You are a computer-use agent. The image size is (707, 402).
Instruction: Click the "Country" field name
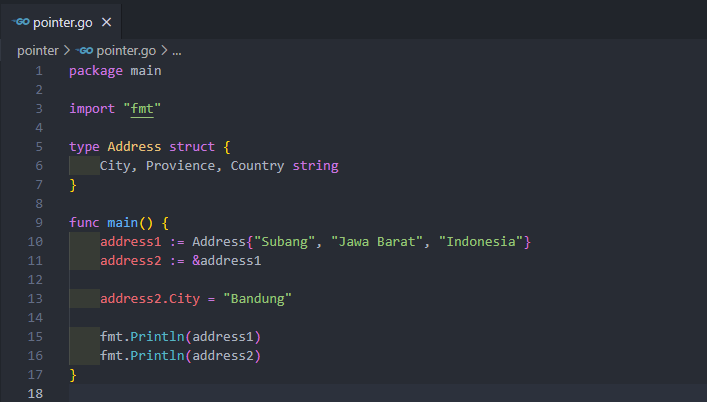point(257,165)
